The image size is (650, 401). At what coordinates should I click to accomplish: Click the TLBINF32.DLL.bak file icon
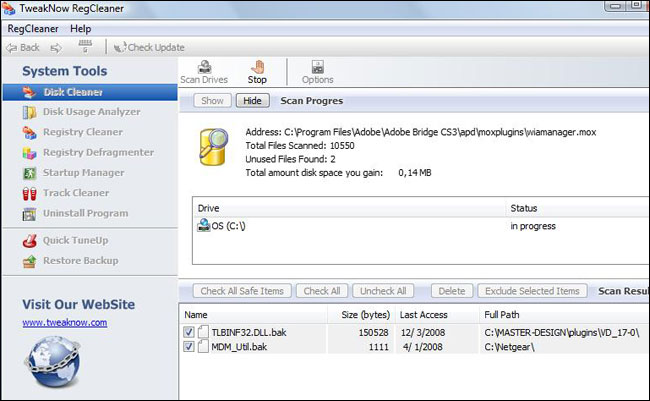[x=203, y=332]
